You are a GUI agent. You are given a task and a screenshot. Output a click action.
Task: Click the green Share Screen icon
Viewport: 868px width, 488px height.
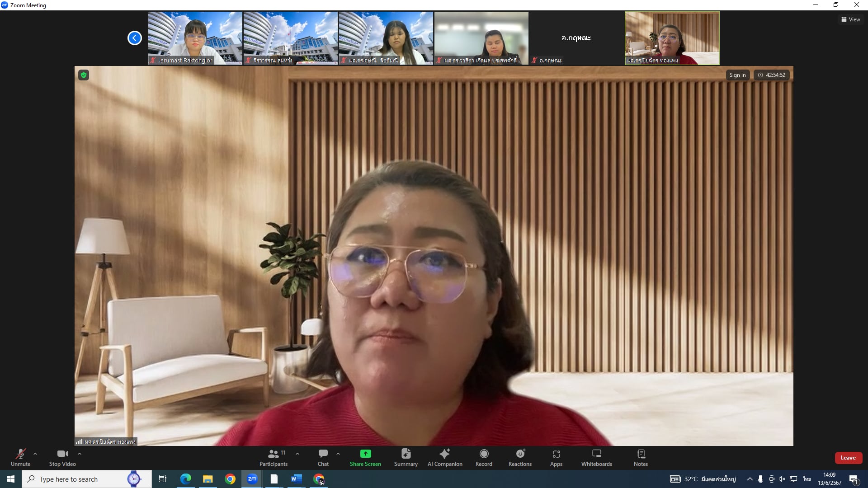[365, 454]
